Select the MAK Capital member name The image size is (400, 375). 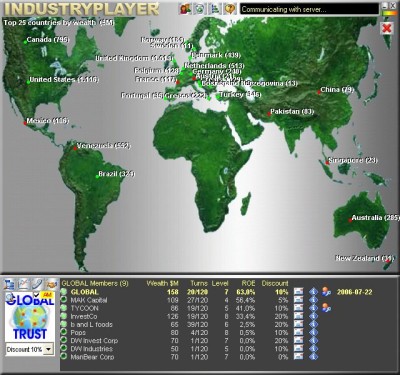point(89,300)
